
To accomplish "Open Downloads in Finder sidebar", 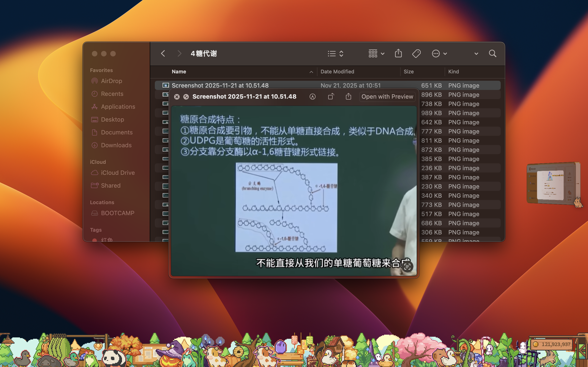I will [x=116, y=145].
